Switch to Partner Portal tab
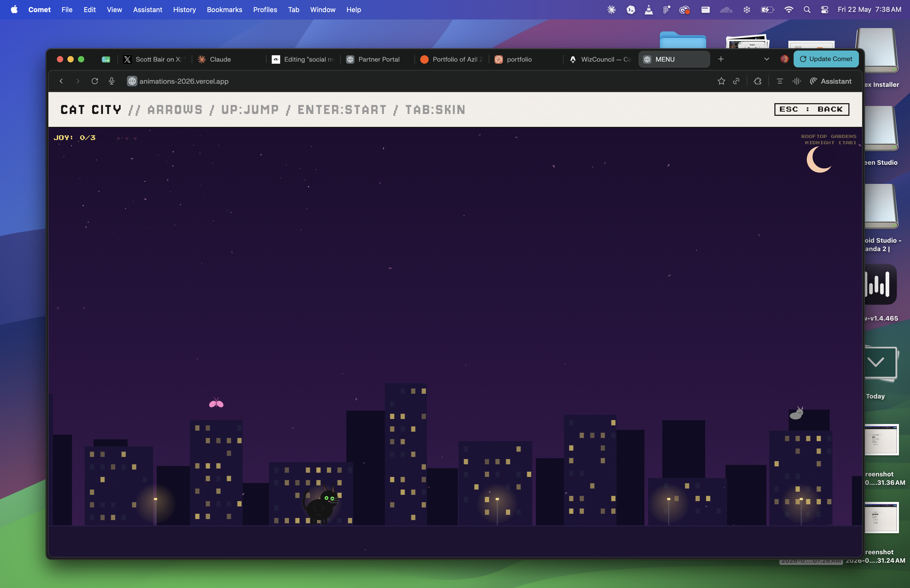The height and width of the screenshot is (588, 910). click(377, 59)
